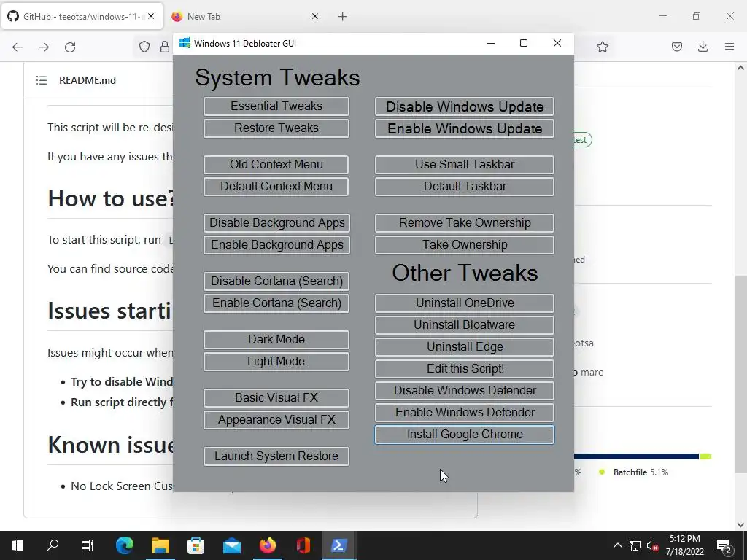747x560 pixels.
Task: Open the Firefox hamburger menu
Action: coord(729,47)
